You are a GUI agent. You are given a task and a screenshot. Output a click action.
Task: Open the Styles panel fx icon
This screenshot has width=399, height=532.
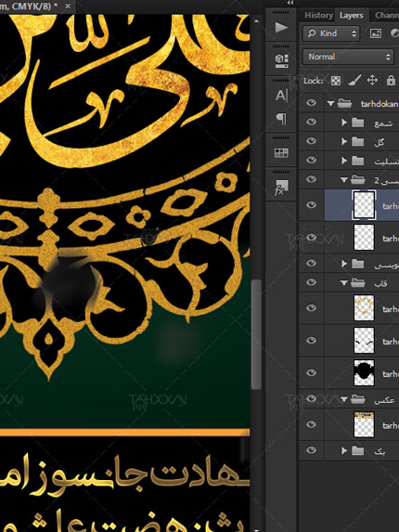pos(281,188)
